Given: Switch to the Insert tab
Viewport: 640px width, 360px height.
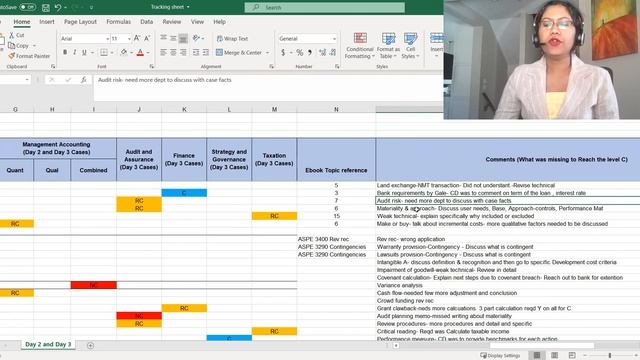Looking at the screenshot, I should coord(47,22).
